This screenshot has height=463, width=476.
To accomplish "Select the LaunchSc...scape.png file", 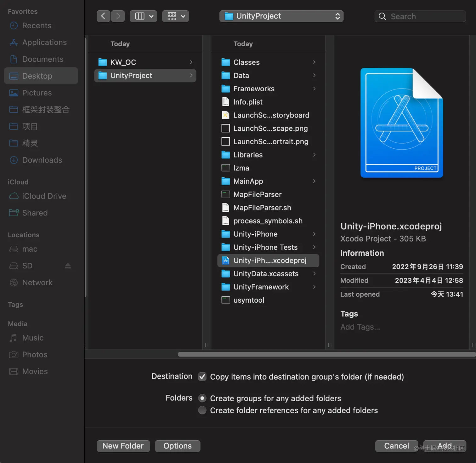I will (268, 129).
